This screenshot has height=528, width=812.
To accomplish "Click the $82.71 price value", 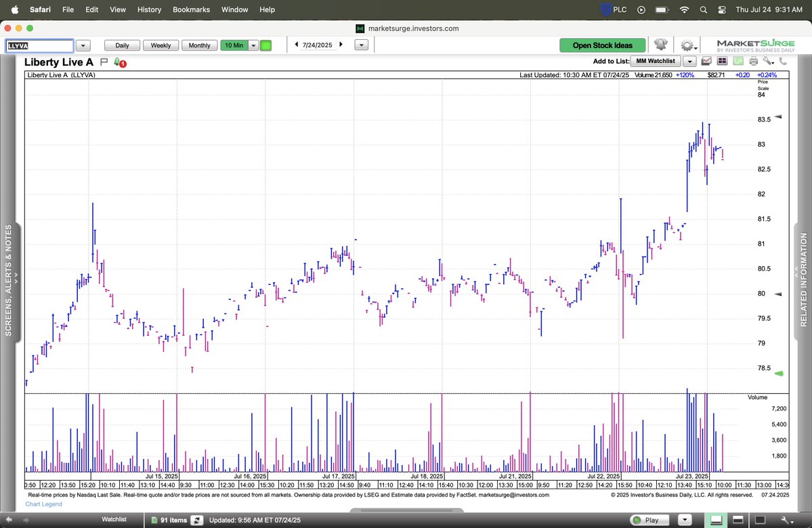I will (x=717, y=75).
